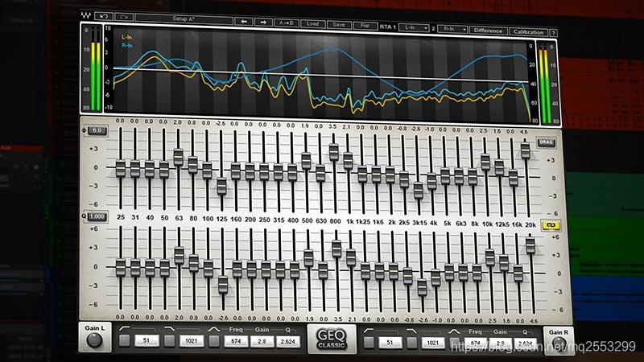Click the Waves logo icon
644x362 pixels.
(x=86, y=15)
